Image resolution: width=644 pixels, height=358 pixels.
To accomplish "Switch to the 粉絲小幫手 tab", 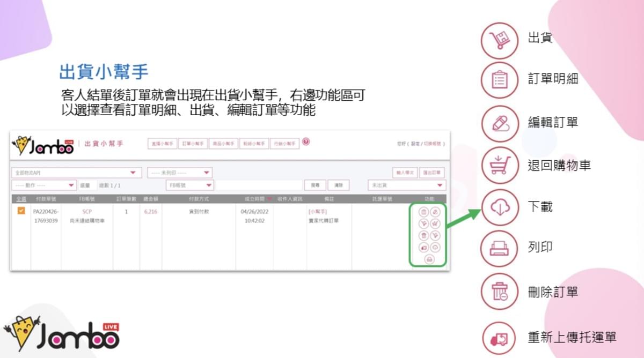I will click(x=253, y=144).
